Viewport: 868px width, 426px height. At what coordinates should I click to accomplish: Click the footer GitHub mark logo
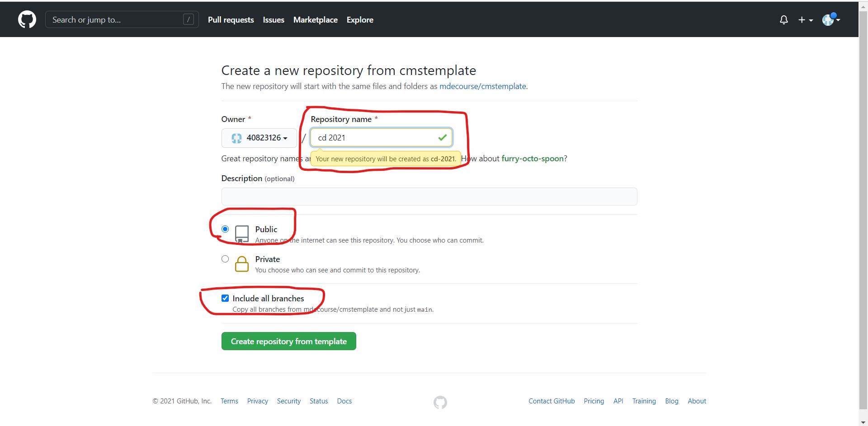440,402
